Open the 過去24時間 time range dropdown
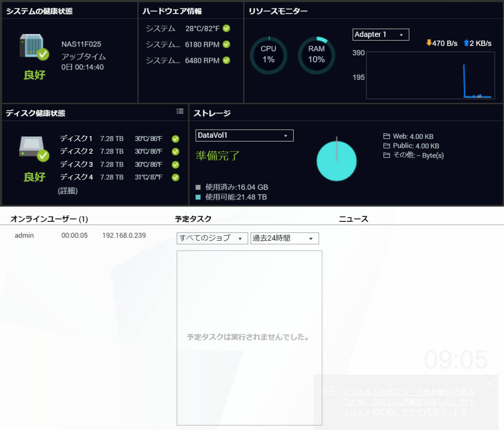This screenshot has width=504, height=430. [x=285, y=238]
